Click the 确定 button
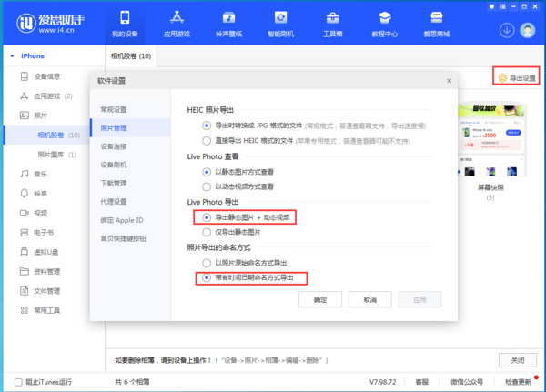This screenshot has height=392, width=546. (320, 299)
